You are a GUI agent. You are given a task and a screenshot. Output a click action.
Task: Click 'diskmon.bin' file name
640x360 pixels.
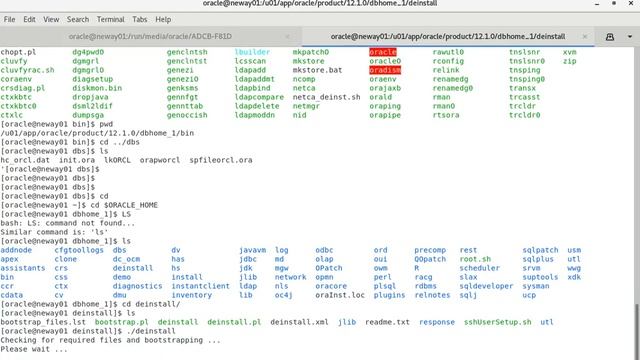(x=97, y=88)
